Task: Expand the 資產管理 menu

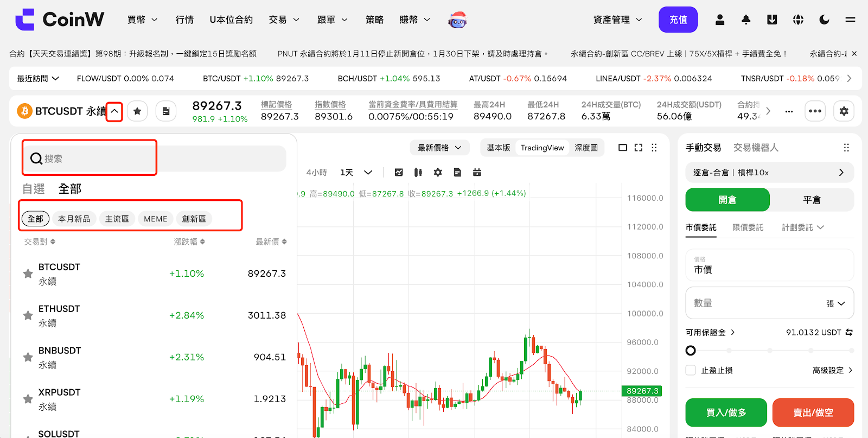Action: click(x=617, y=20)
